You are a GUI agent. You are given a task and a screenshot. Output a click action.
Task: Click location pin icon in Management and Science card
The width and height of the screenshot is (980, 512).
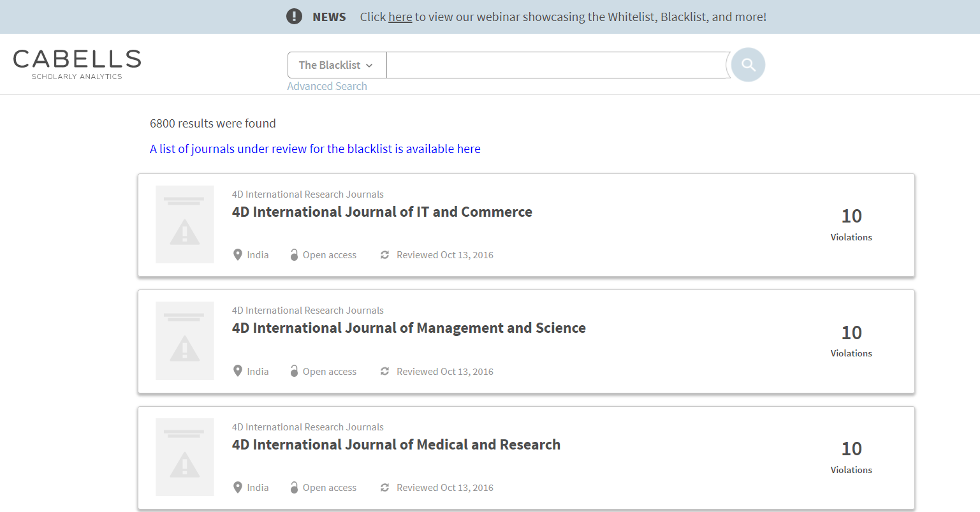coord(238,371)
